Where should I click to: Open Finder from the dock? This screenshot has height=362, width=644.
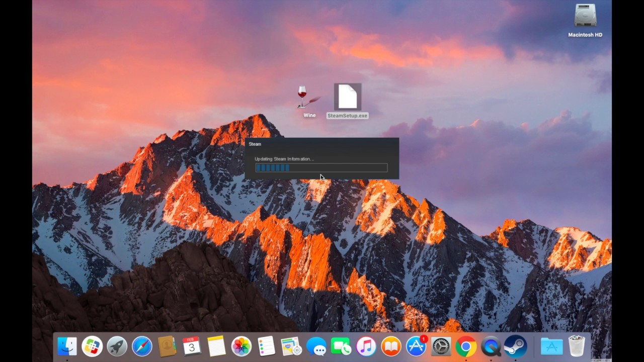[x=67, y=346]
